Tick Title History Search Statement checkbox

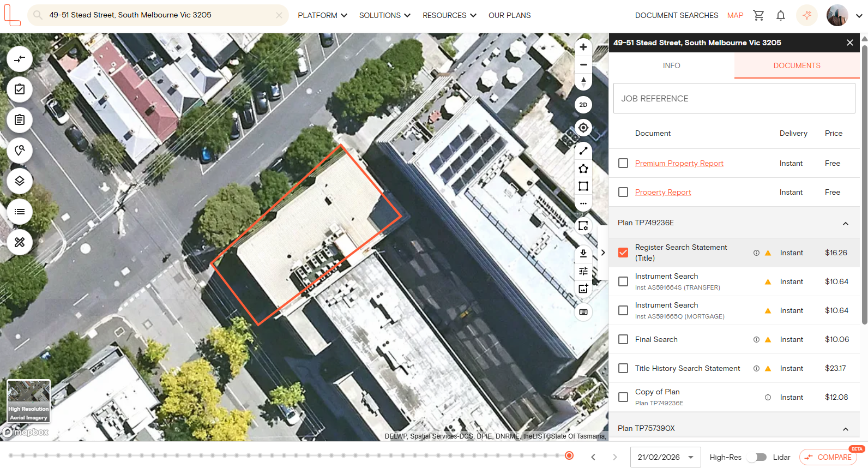(623, 368)
